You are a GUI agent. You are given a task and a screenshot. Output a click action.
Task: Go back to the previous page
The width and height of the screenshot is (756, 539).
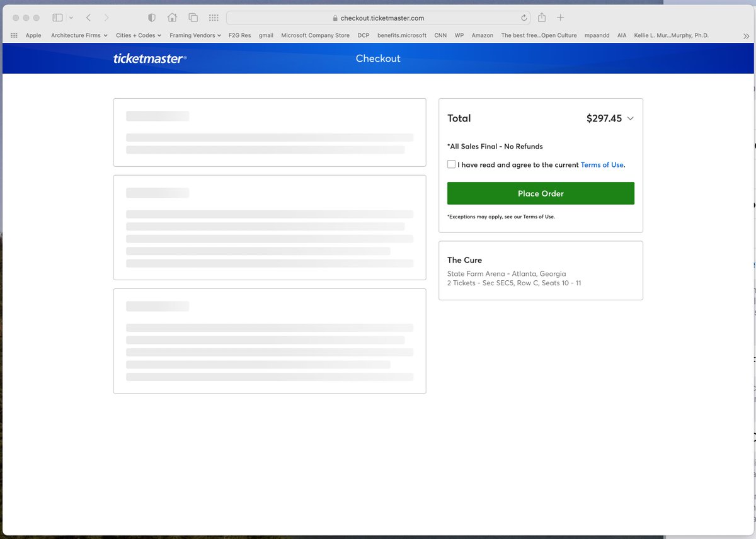[88, 18]
